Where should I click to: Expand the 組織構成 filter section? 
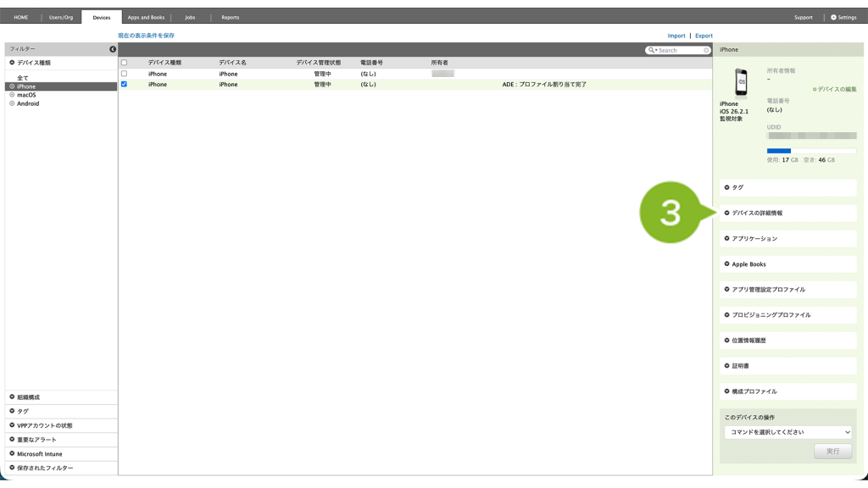click(x=61, y=397)
